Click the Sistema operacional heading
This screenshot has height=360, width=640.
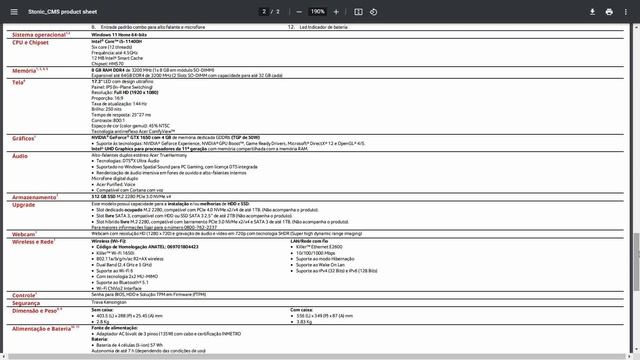[x=41, y=35]
